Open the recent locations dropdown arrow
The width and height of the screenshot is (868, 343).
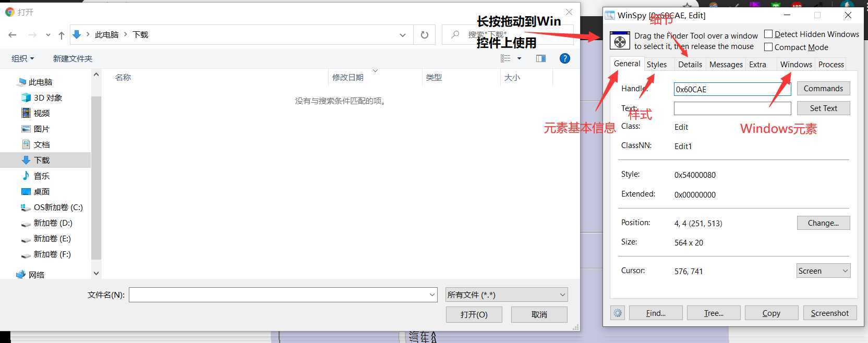coord(48,35)
